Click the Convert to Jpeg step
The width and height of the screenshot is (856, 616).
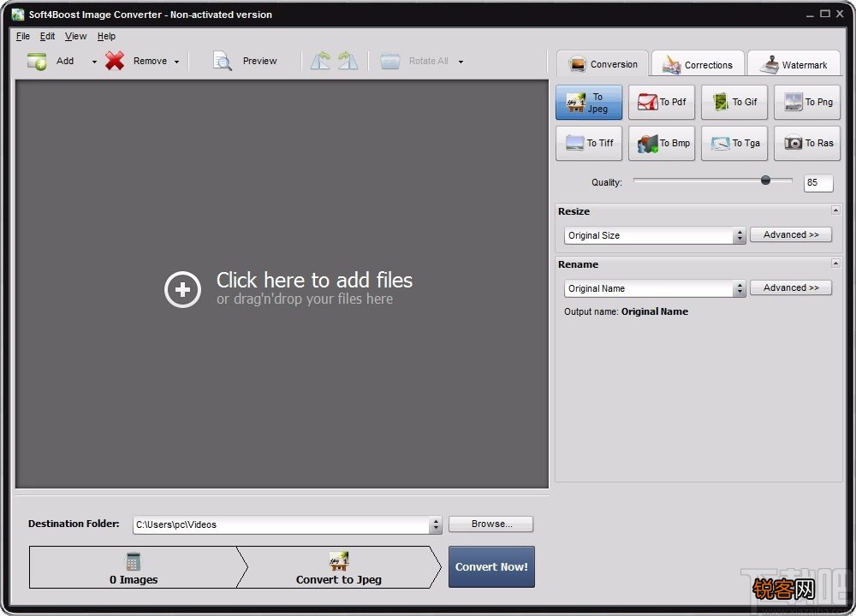338,567
